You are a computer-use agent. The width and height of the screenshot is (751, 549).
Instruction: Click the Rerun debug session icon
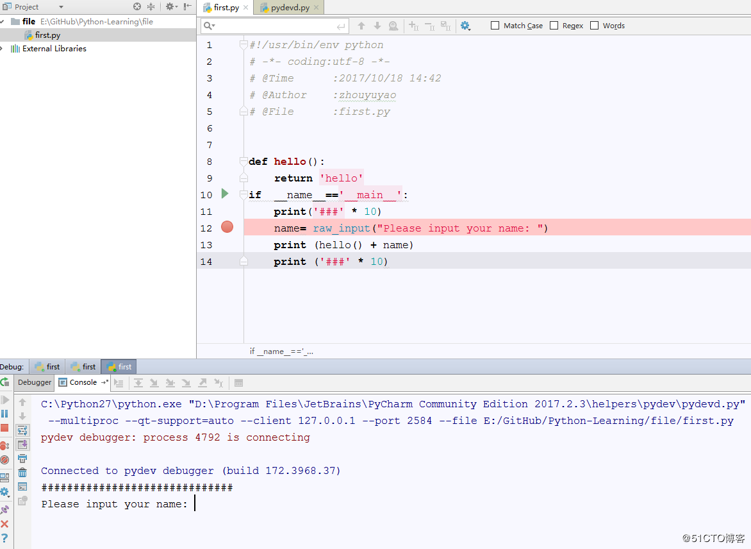[5, 382]
